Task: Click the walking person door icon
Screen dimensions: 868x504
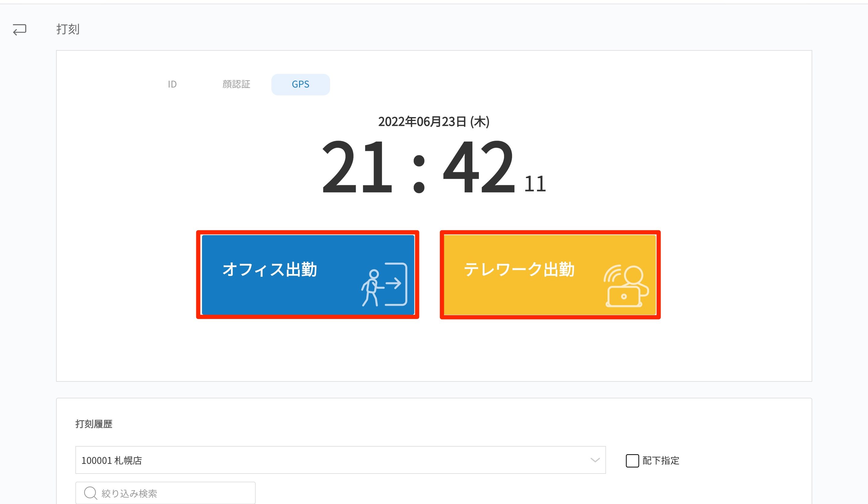Action: coord(384,284)
